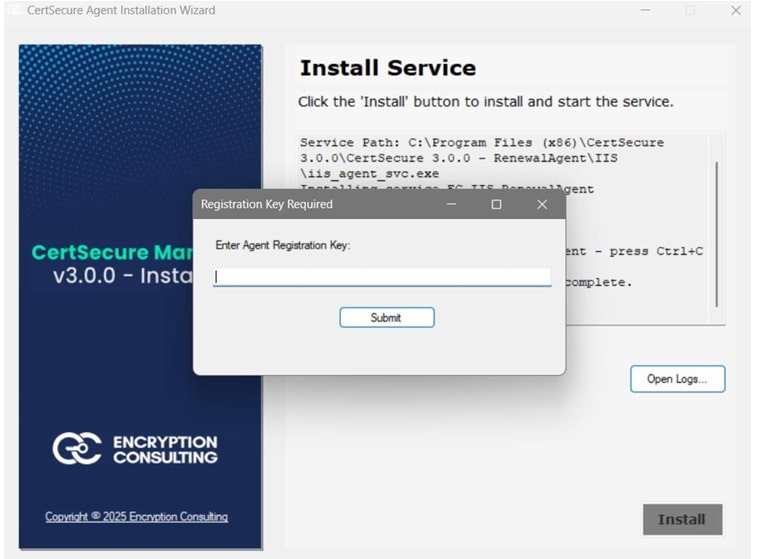Submit the agent registration key
Screen dimensions: 757x559
coord(387,318)
